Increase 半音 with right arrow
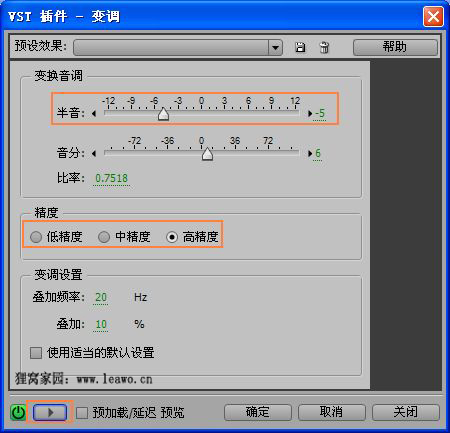Image resolution: width=450 pixels, height=433 pixels. tap(310, 114)
